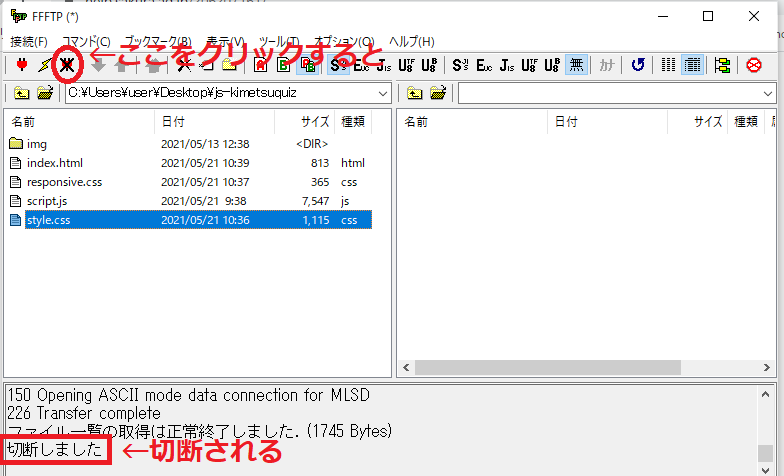The height and width of the screenshot is (476, 784).
Task: Click log pane scroll-up arrow
Action: [x=766, y=394]
